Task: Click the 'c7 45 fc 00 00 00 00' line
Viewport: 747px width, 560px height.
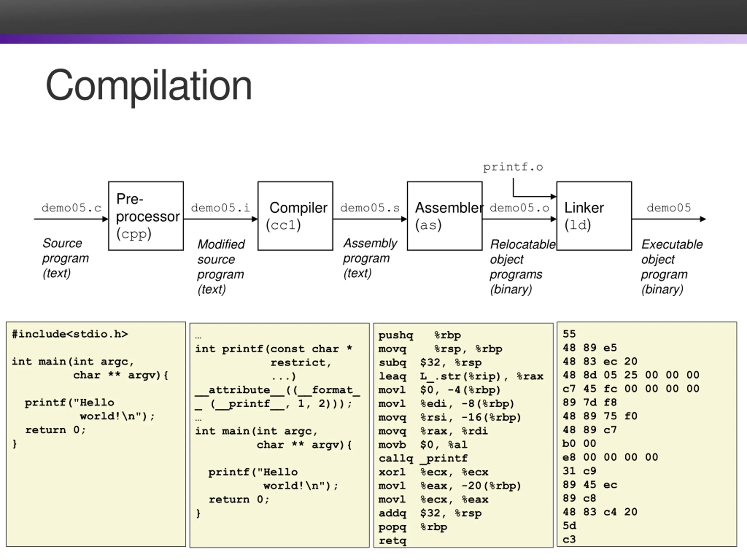Action: (631, 389)
